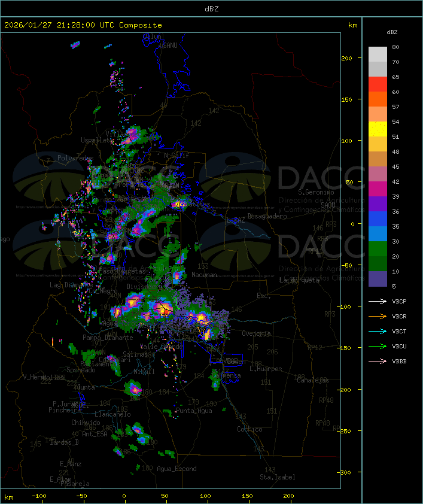This screenshot has height=504, width=423.
Task: Click the cyan VBCT arrow icon
Action: click(378, 331)
